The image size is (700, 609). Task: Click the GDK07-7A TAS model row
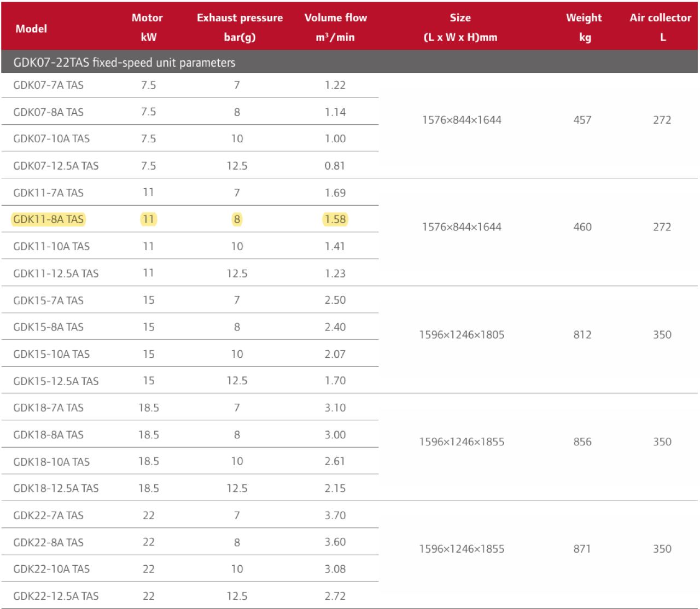[x=49, y=85]
